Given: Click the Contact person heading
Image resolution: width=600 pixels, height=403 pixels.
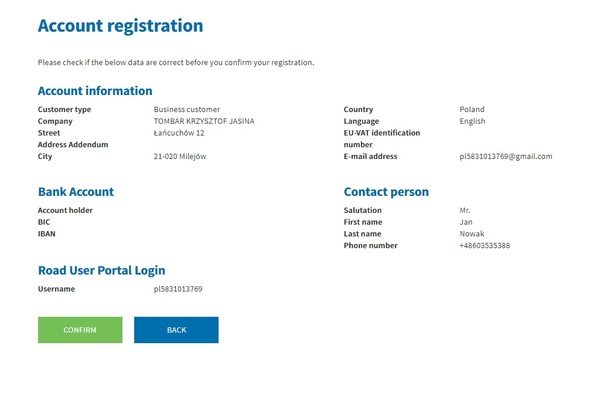Looking at the screenshot, I should click(386, 192).
